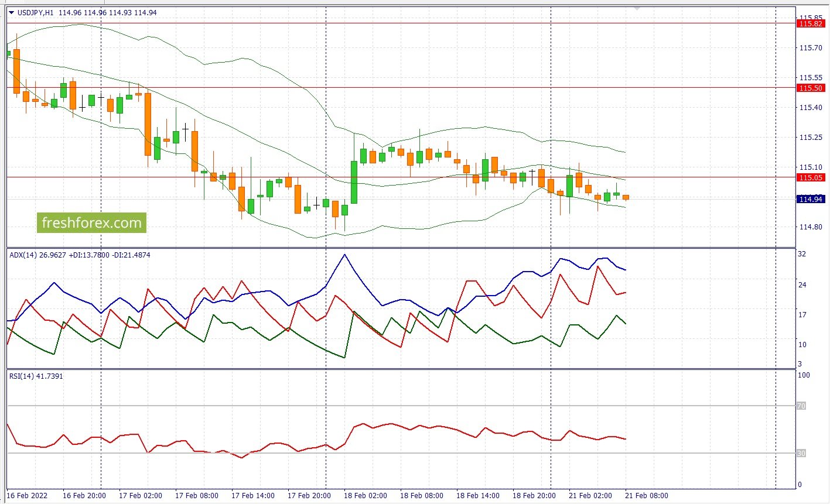Open the dropdown arrow beside USDJPY,H1
Image resolution: width=830 pixels, height=504 pixels.
click(x=11, y=12)
